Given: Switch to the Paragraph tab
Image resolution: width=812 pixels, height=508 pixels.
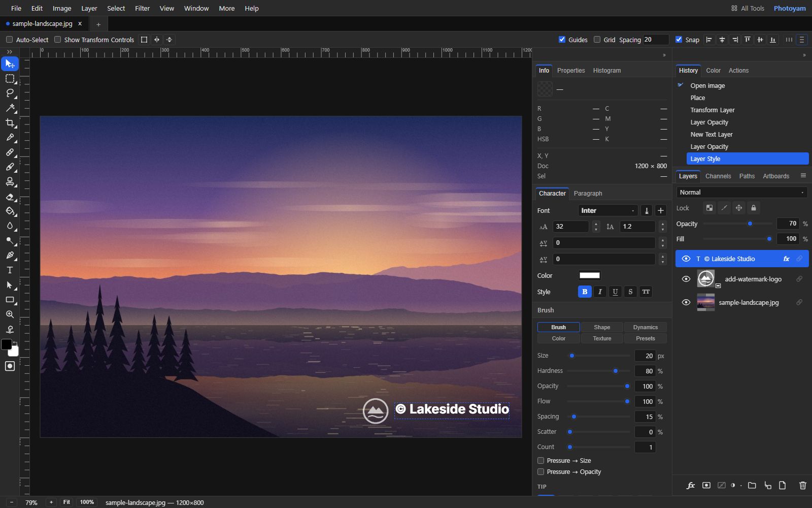Looking at the screenshot, I should pyautogui.click(x=588, y=194).
